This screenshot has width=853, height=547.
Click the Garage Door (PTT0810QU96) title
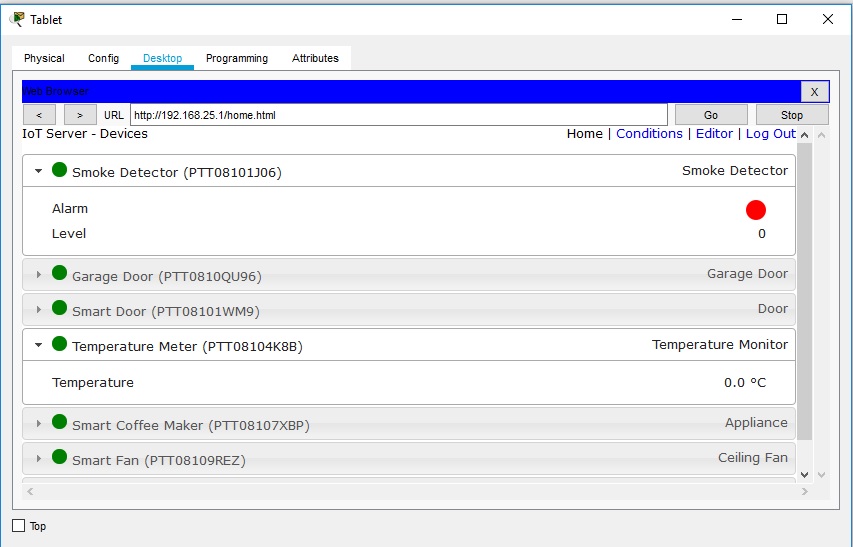pos(166,276)
